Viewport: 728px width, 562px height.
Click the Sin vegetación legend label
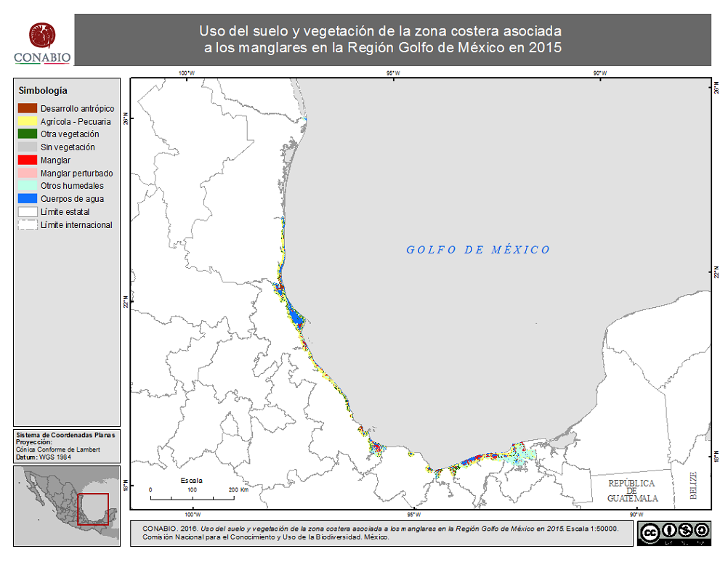click(68, 147)
